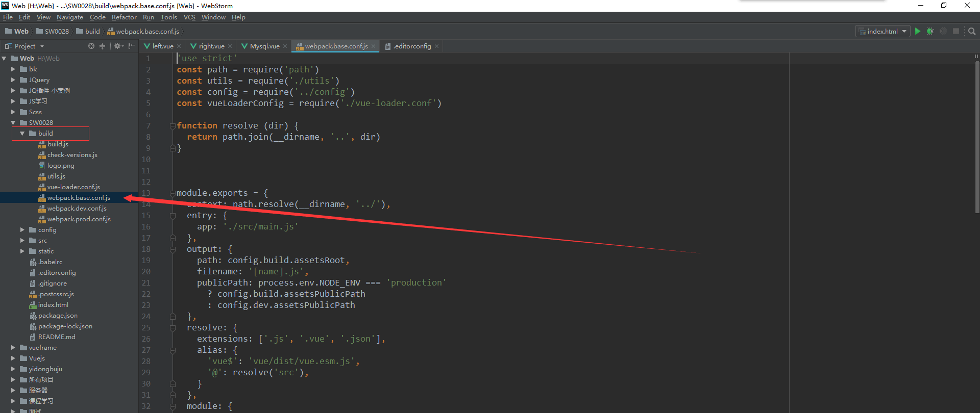
Task: Open the File menu
Action: pyautogui.click(x=8, y=17)
